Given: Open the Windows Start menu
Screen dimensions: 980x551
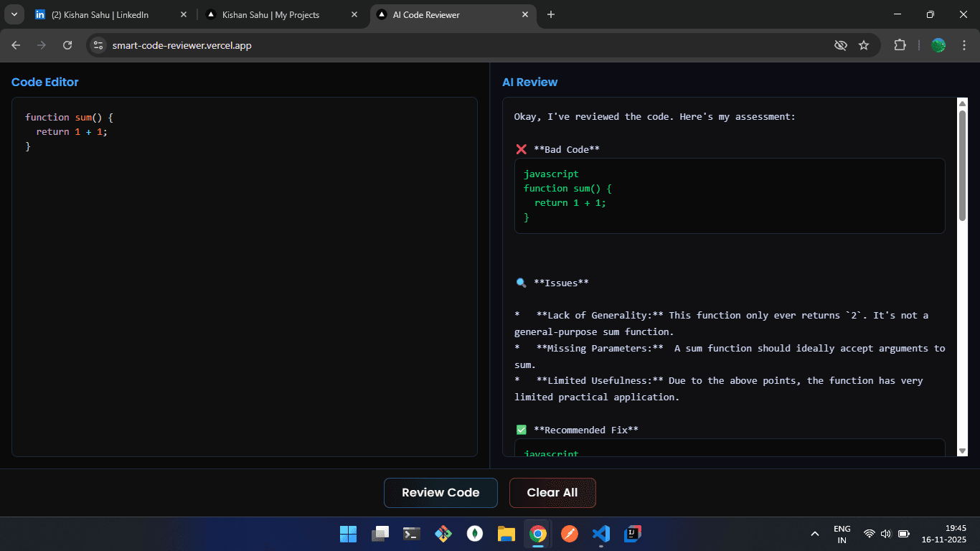Looking at the screenshot, I should click(x=348, y=534).
